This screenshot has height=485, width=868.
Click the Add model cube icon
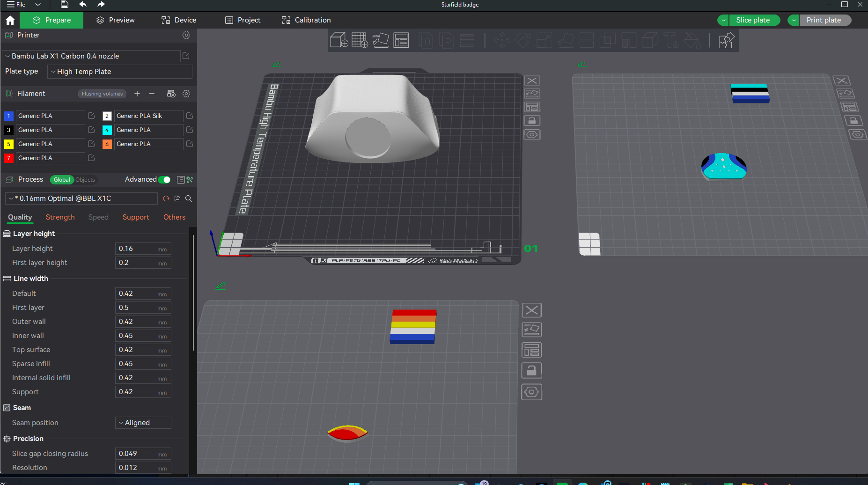point(338,40)
